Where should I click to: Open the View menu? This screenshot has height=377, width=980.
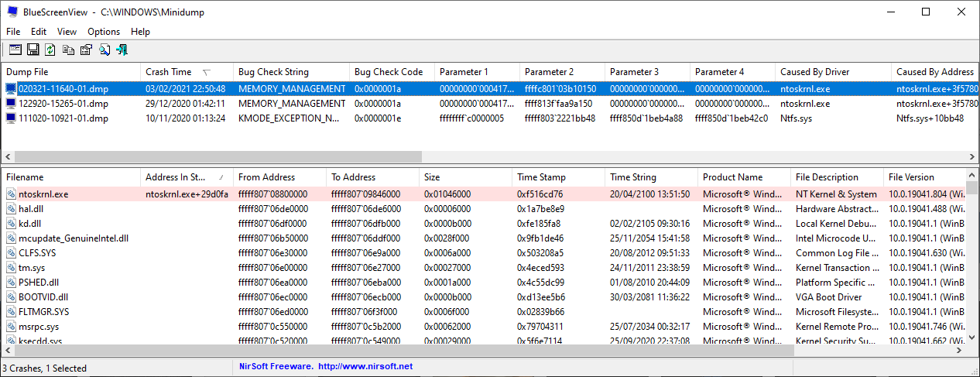click(x=67, y=32)
